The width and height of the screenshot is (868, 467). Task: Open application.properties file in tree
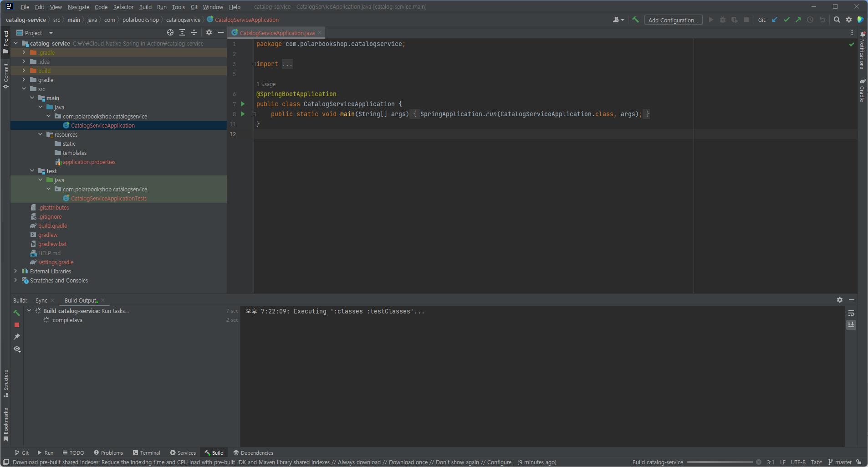point(89,162)
